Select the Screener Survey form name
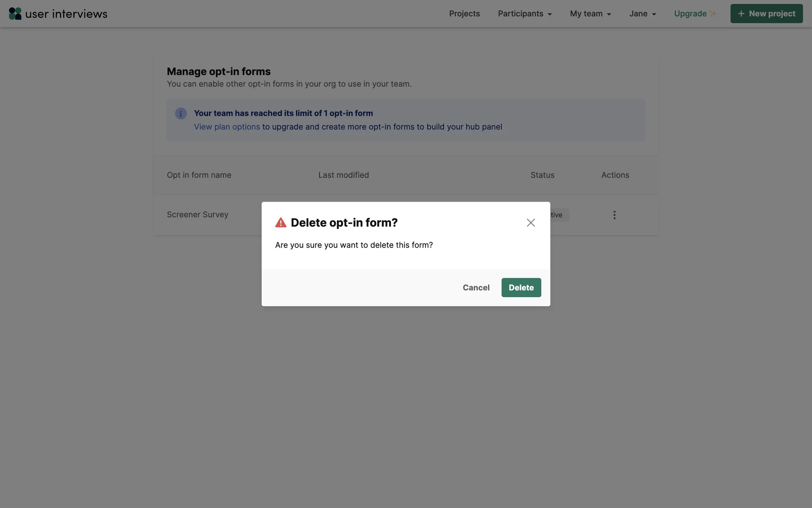The height and width of the screenshot is (508, 812). point(198,215)
